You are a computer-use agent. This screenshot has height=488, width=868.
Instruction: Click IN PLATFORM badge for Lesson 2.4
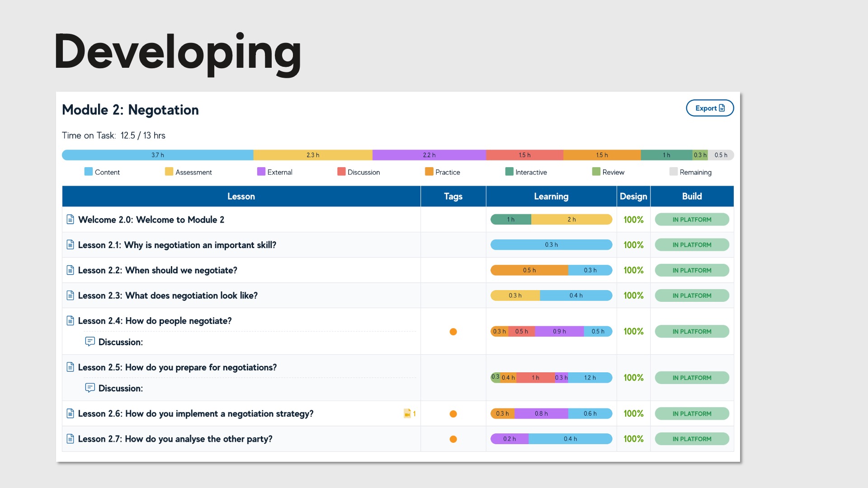(692, 332)
